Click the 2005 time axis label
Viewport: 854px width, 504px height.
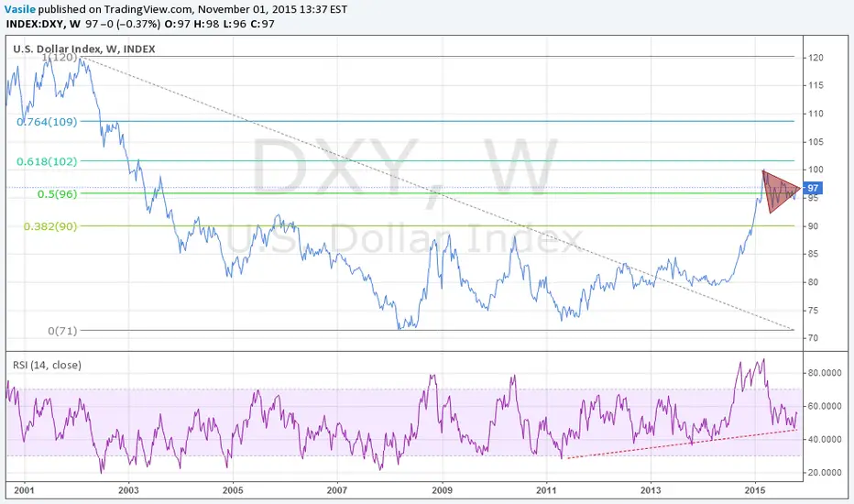(233, 490)
